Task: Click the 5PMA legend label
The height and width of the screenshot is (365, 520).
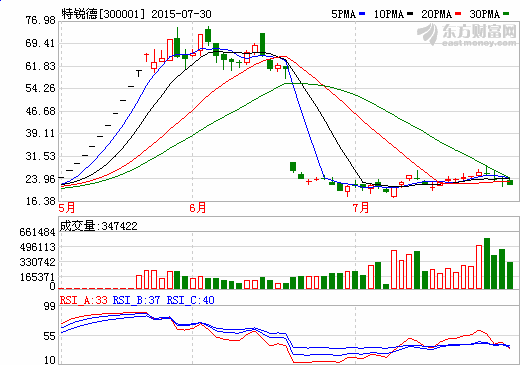Action: coord(343,14)
